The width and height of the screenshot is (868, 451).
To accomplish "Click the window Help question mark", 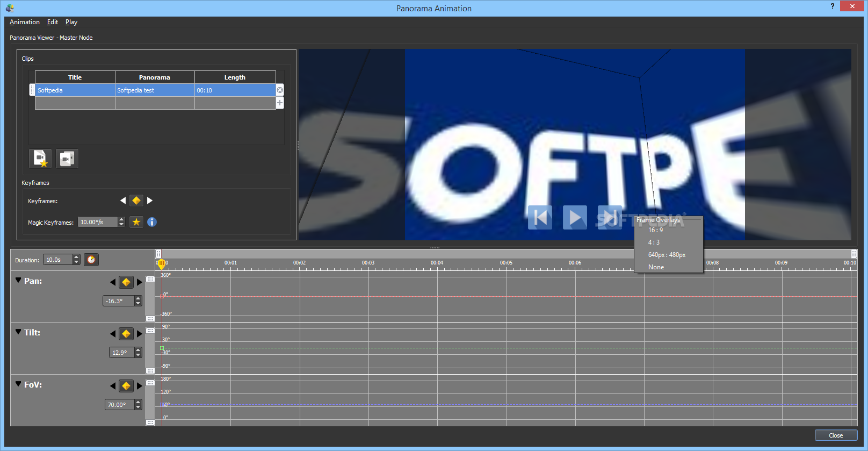I will [x=833, y=6].
